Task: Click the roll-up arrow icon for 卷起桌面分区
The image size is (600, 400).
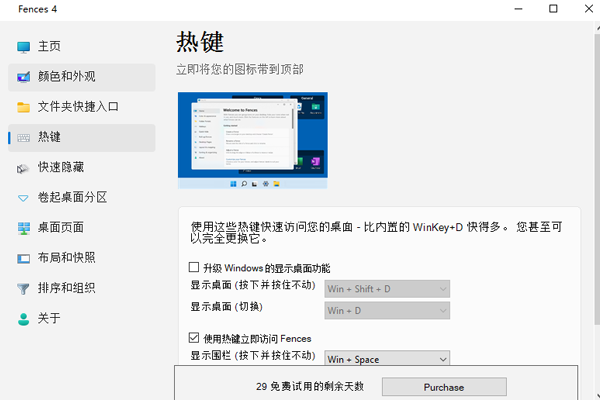Action: click(23, 198)
